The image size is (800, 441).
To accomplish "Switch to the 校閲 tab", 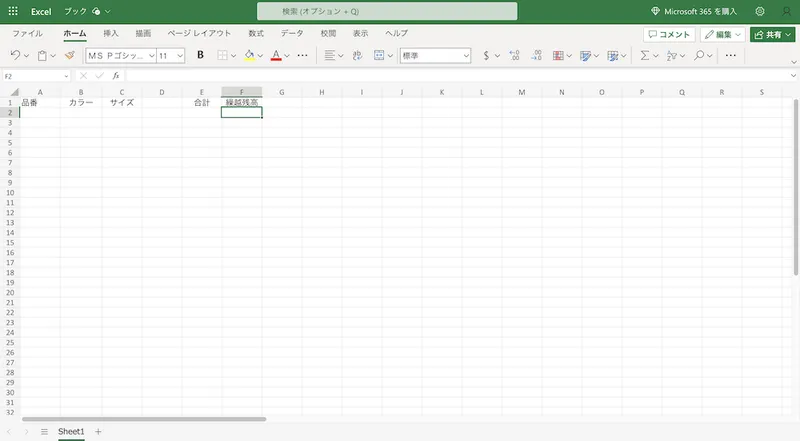I will 328,33.
